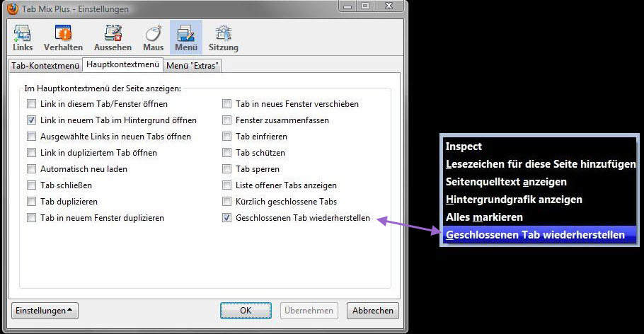644x334 pixels.
Task: Disable Geschlossenen Tab wiederherstellen checkbox
Action: (226, 218)
